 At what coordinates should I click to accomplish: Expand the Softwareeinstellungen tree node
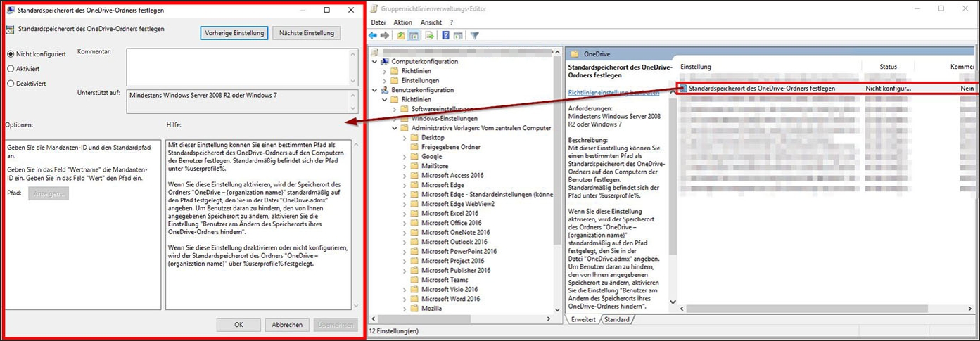[394, 109]
